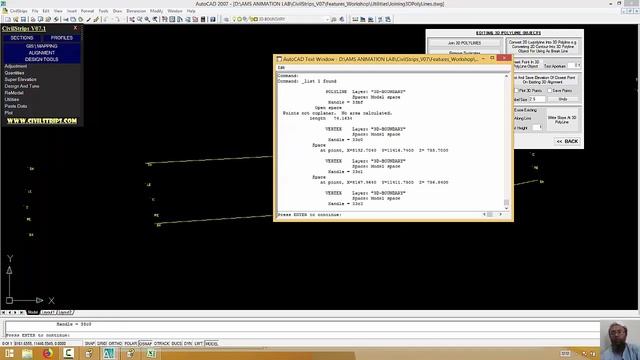Image resolution: width=640 pixels, height=360 pixels.
Task: Open the CivilStrips menu
Action: coord(18,11)
